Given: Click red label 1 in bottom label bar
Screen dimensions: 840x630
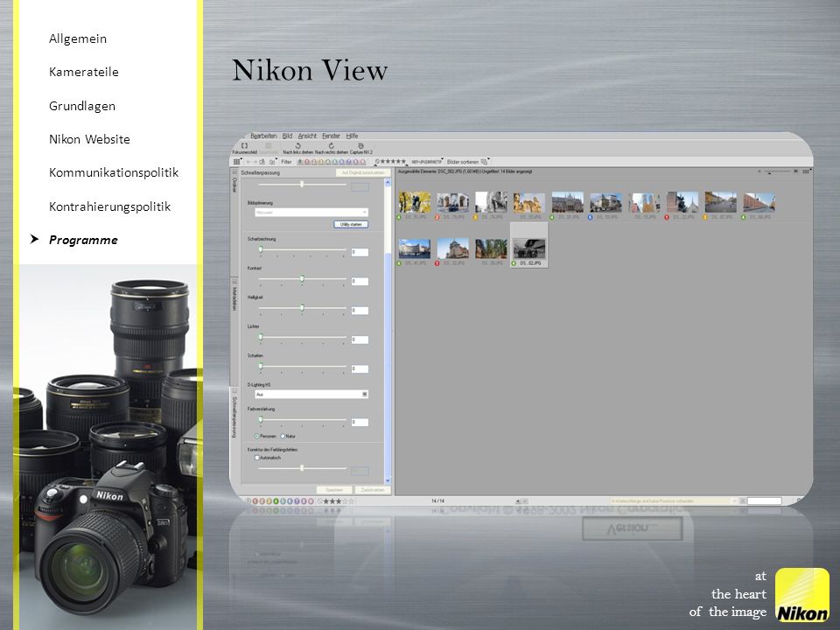Looking at the screenshot, I should [256, 500].
